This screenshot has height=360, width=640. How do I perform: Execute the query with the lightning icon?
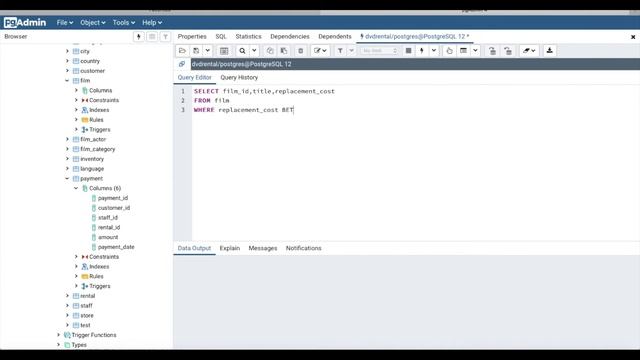point(422,51)
